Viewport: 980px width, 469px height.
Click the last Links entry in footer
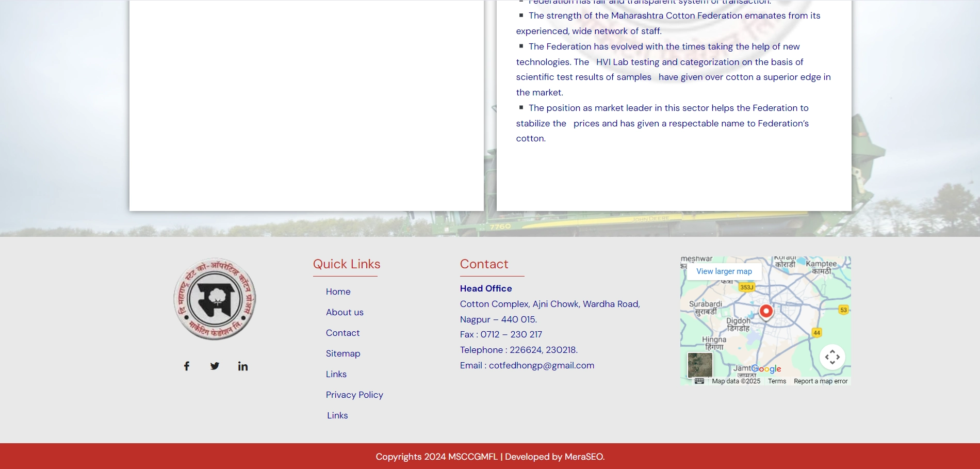click(x=337, y=415)
